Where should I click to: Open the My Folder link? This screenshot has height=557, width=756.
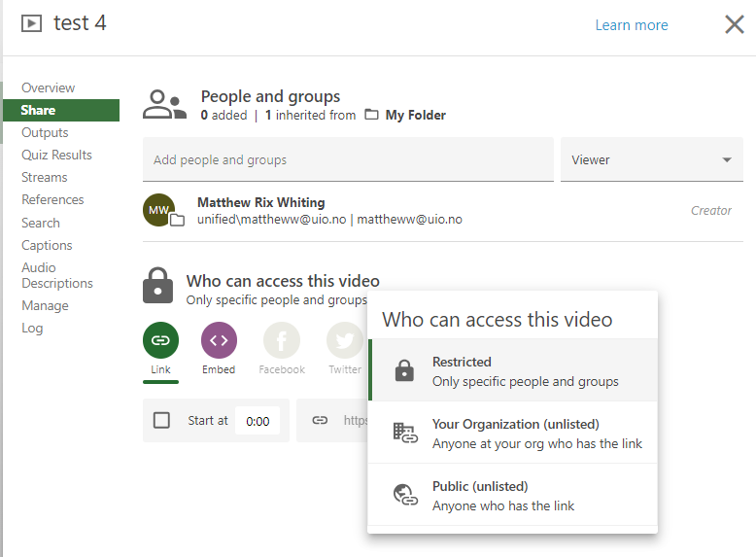(415, 116)
